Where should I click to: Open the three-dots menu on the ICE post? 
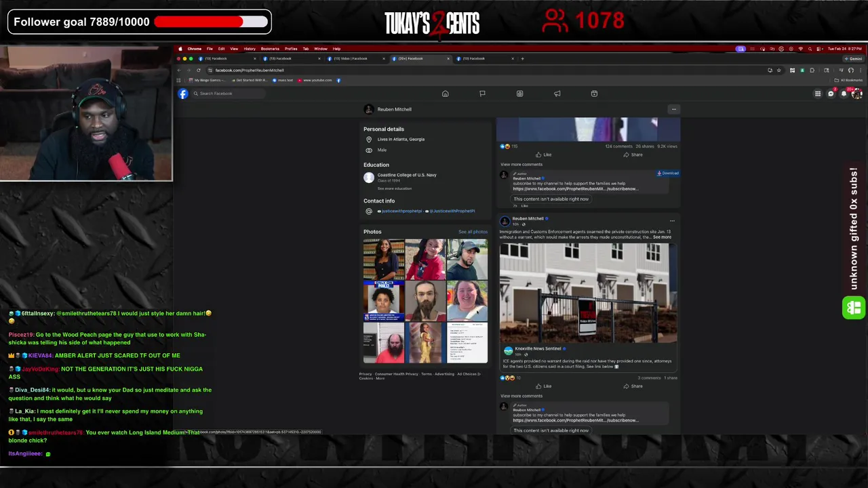tap(672, 220)
